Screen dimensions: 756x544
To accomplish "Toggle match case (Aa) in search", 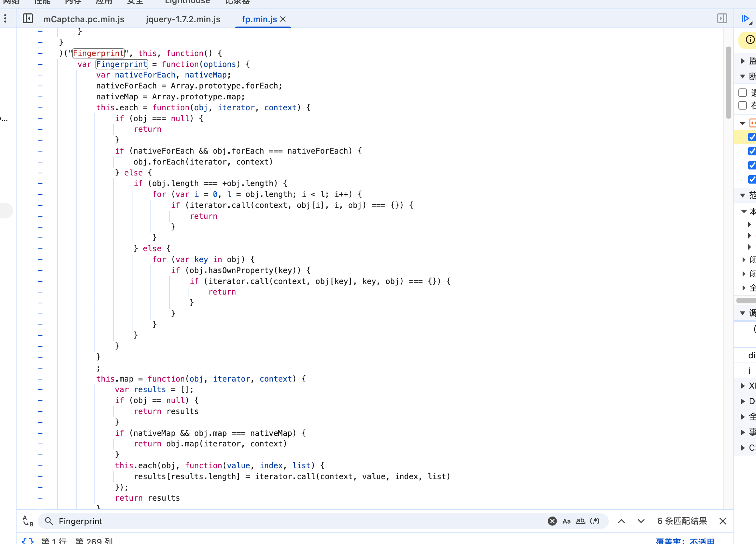I will tap(566, 521).
